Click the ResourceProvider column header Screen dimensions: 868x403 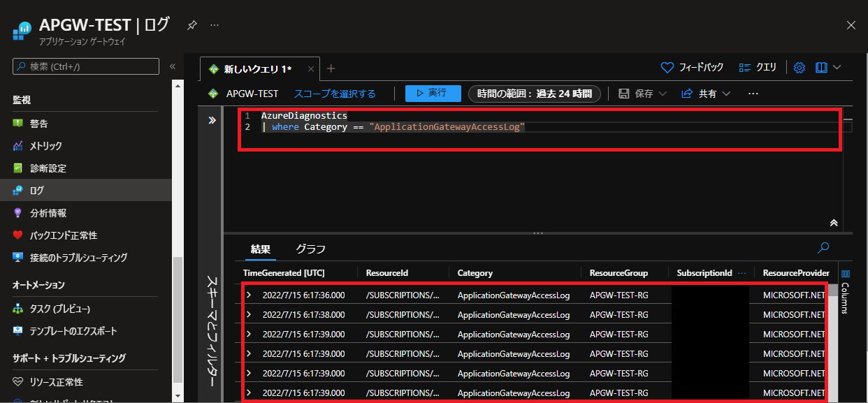[796, 272]
